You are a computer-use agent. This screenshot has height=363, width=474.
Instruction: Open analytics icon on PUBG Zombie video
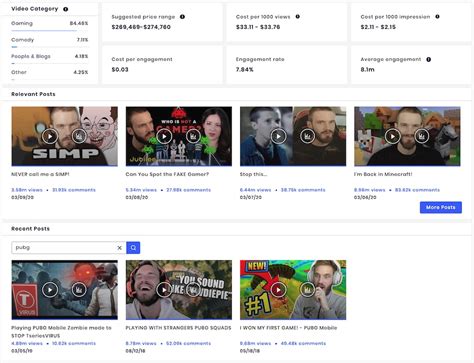tap(79, 290)
